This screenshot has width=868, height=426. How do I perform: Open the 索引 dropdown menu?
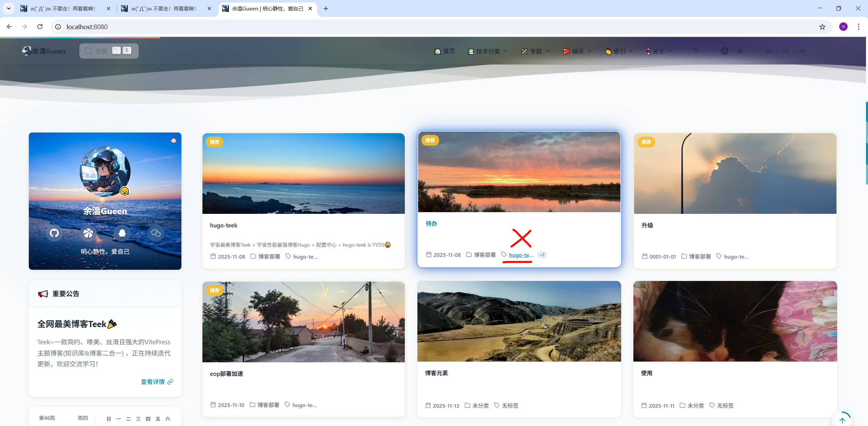(619, 51)
